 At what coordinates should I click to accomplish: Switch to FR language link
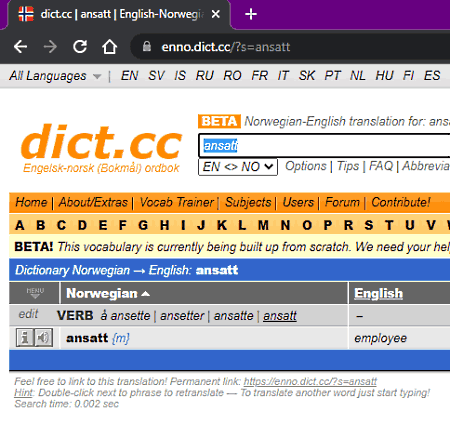[x=260, y=76]
